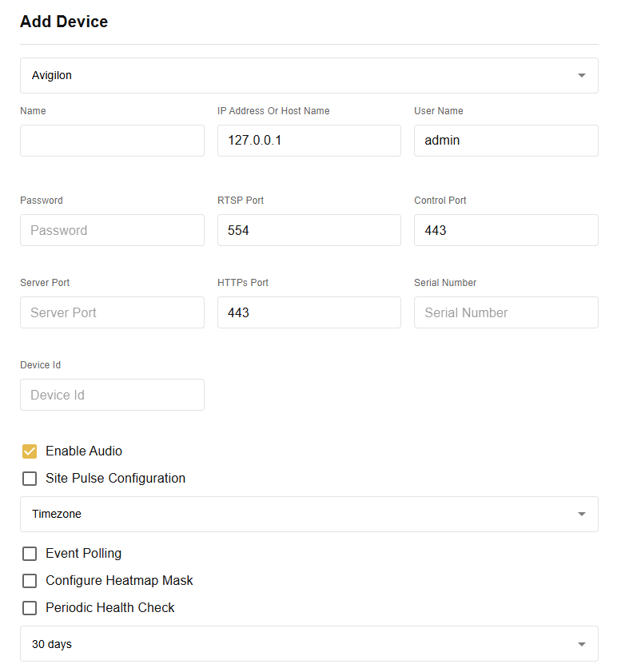Click the User Name field showing admin

click(x=506, y=140)
